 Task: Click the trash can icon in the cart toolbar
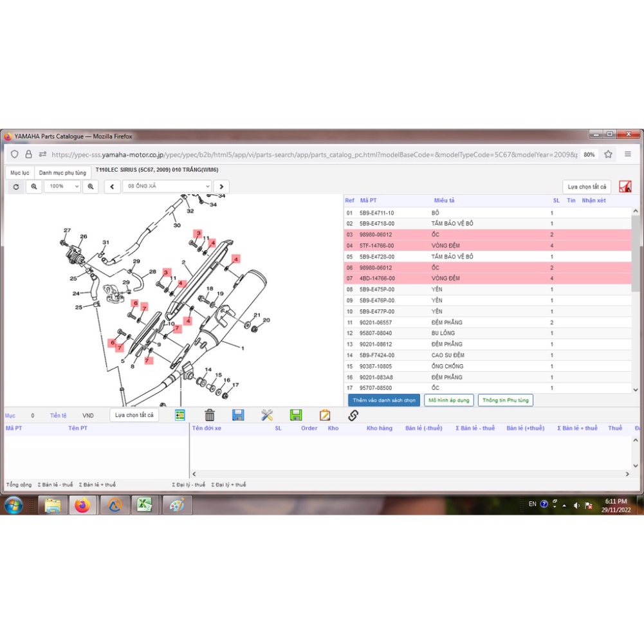(x=210, y=416)
